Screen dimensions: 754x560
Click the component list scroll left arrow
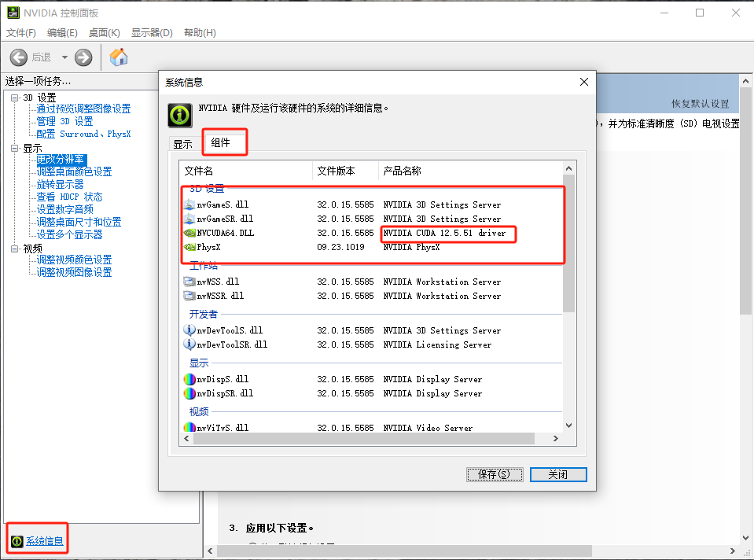tap(186, 438)
